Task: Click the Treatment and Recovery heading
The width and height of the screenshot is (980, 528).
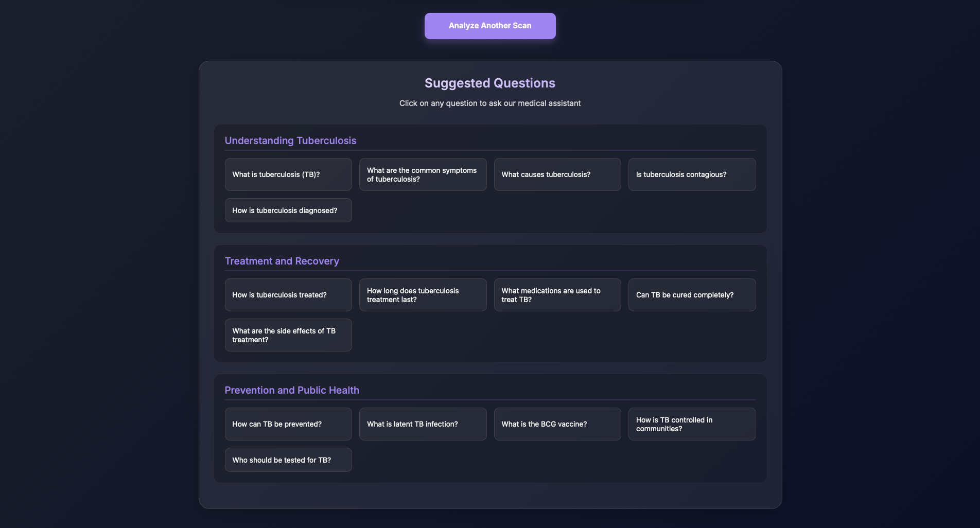Action: click(282, 261)
